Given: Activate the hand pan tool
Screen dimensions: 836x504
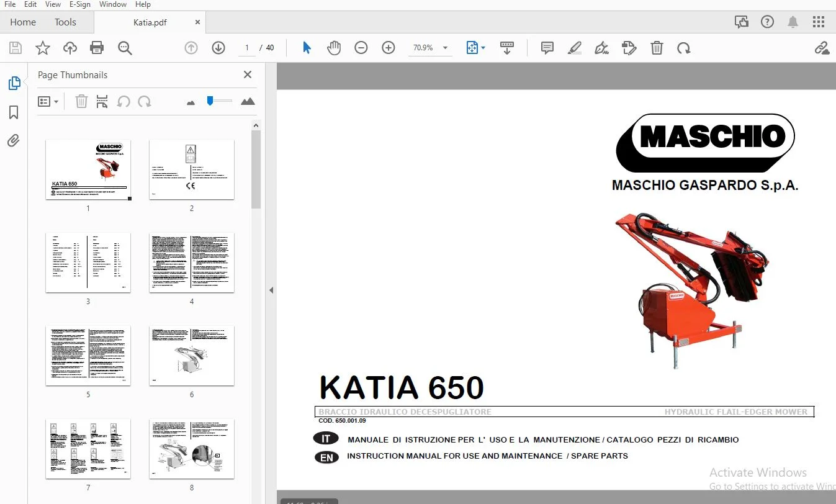Looking at the screenshot, I should coord(334,48).
